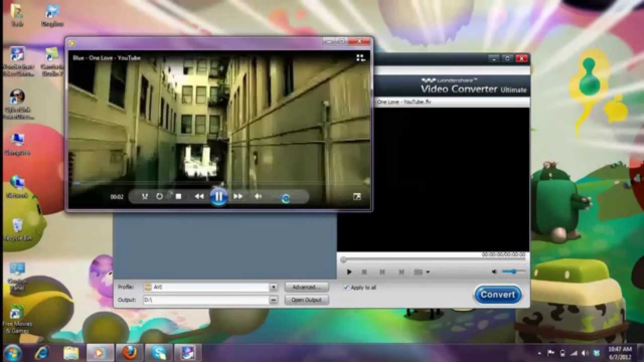The width and height of the screenshot is (644, 362).
Task: Switch to Video Converter taskbar icon
Action: (x=188, y=352)
